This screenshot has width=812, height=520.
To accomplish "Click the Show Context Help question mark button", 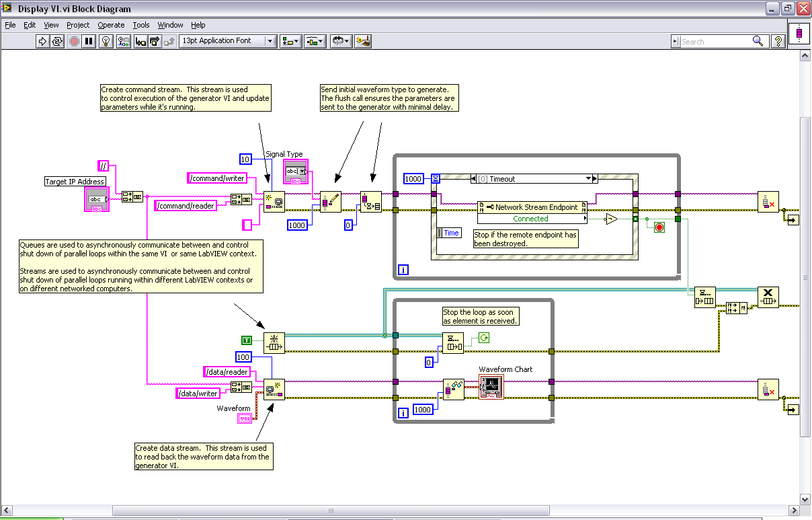I will tap(778, 41).
